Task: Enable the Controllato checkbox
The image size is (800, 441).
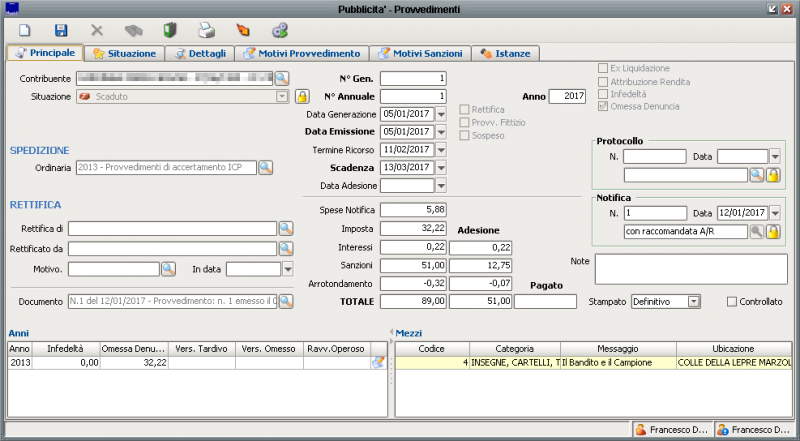Action: click(732, 301)
